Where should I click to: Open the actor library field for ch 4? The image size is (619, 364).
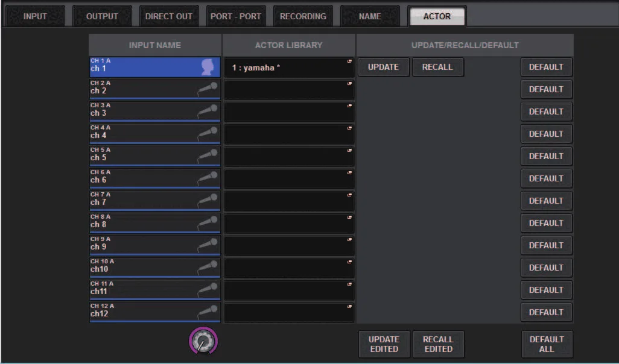pos(289,134)
